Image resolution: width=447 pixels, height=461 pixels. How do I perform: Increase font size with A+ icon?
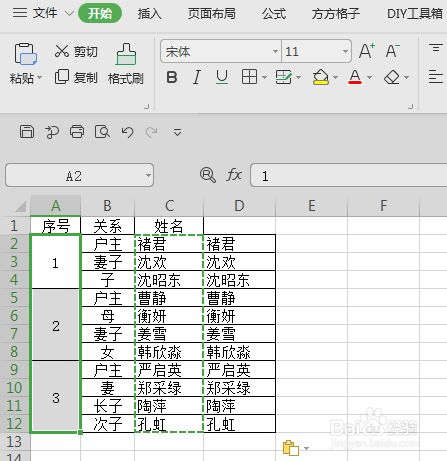[367, 51]
